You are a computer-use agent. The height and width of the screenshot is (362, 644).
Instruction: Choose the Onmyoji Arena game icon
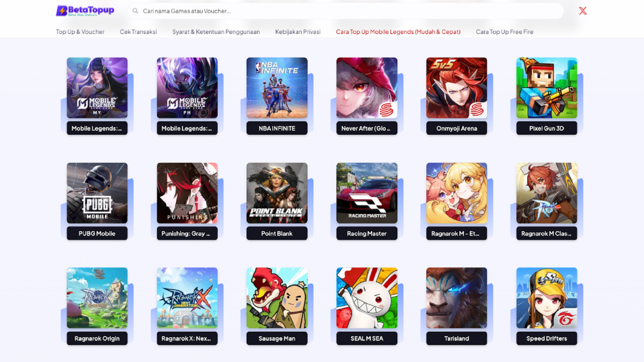click(457, 88)
